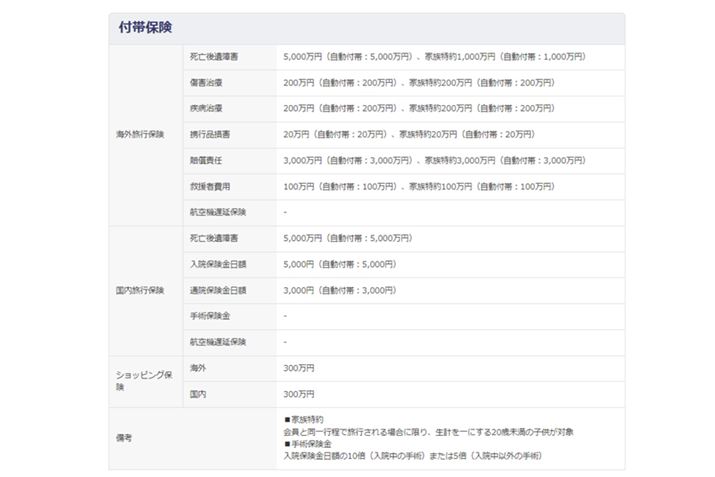Select 海外 under ショッピング保険

(x=198, y=368)
